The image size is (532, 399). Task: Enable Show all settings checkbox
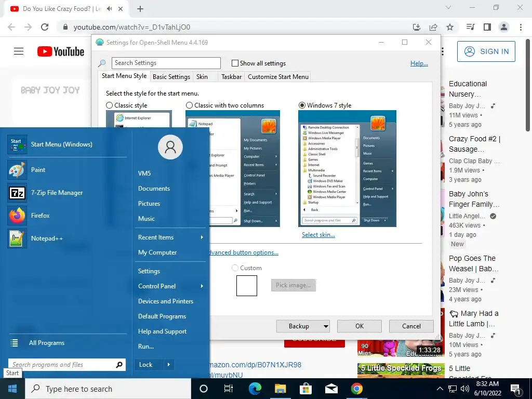coord(235,63)
